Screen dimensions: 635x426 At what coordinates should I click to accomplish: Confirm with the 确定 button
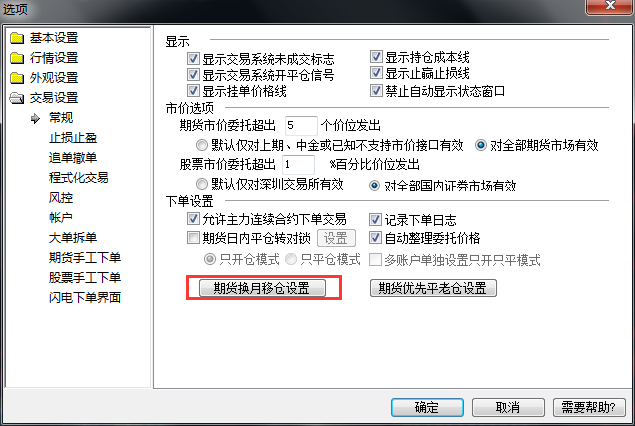coord(427,407)
